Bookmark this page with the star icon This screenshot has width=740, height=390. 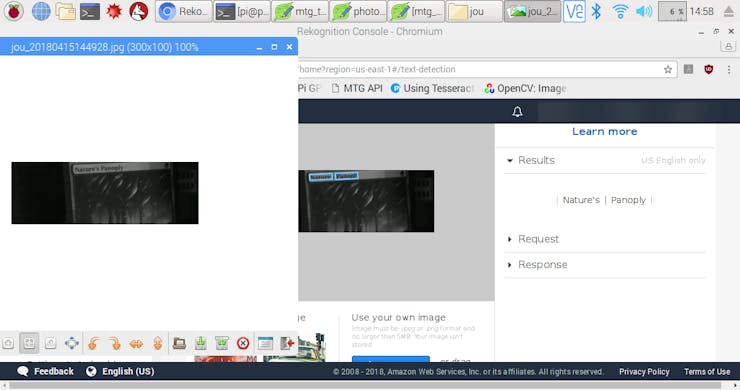point(668,69)
